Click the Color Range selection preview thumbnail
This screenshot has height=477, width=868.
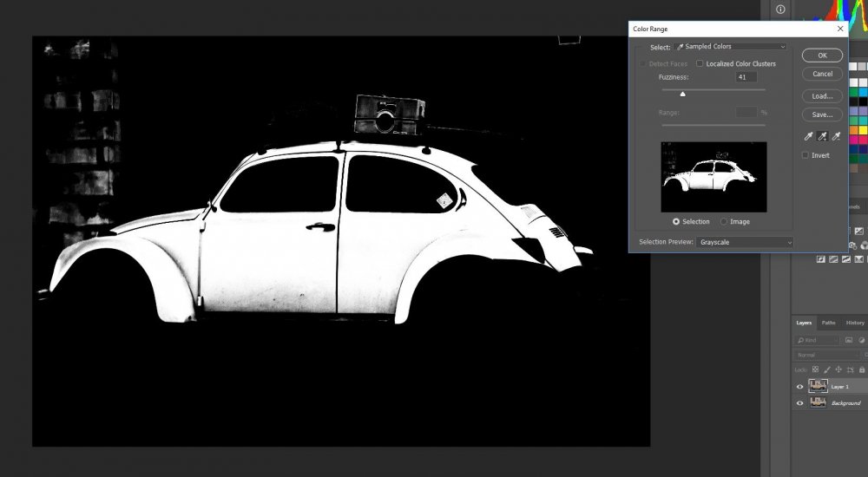[714, 177]
